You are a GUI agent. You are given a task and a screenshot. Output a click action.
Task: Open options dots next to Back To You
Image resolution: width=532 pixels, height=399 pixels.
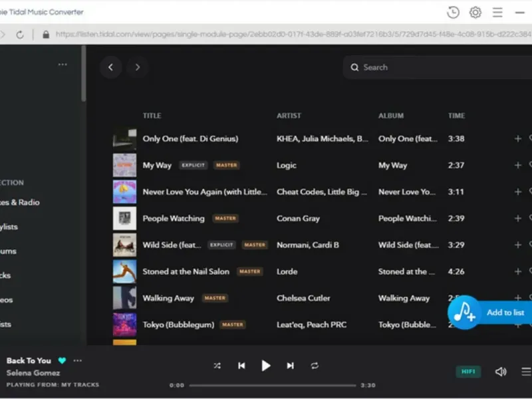coord(78,360)
